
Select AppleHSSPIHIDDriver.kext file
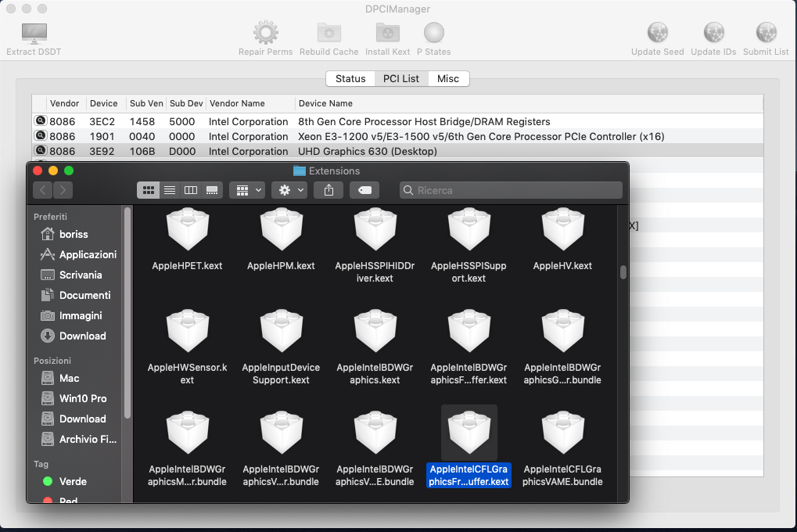coord(375,244)
